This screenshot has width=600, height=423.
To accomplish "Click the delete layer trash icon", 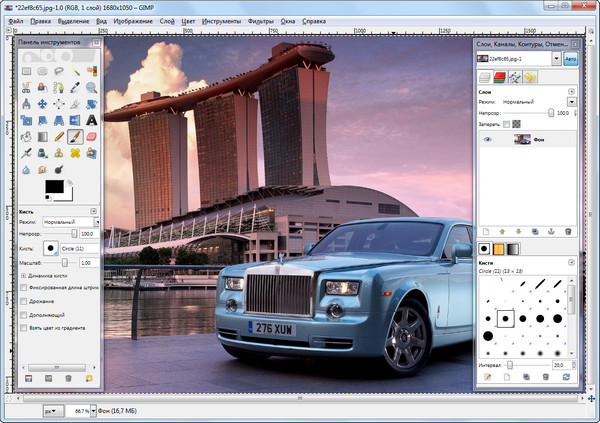I will 568,231.
